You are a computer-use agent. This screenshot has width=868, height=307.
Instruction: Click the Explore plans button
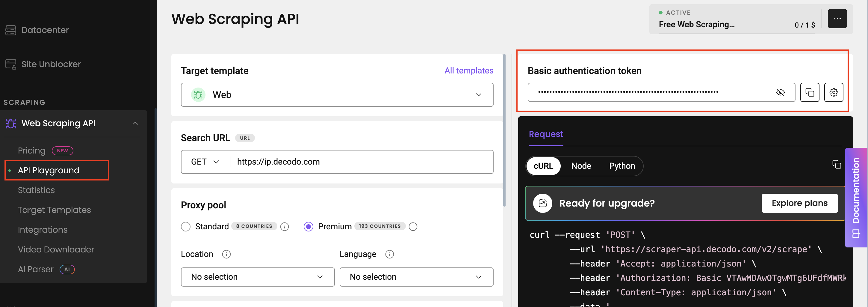click(800, 203)
